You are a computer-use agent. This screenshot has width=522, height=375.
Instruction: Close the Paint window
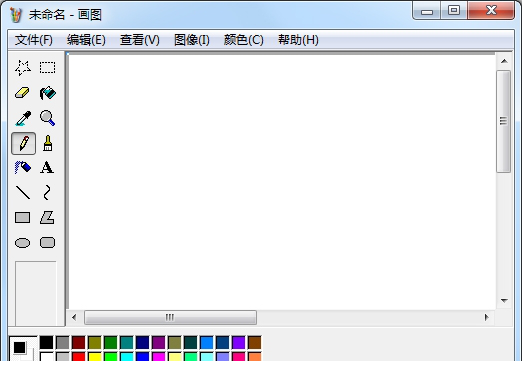491,11
